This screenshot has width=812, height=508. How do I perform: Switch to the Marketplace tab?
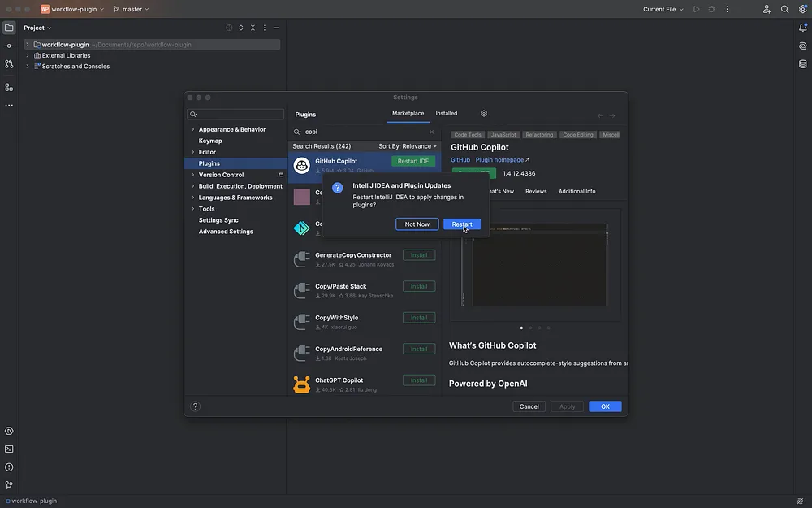pyautogui.click(x=408, y=114)
